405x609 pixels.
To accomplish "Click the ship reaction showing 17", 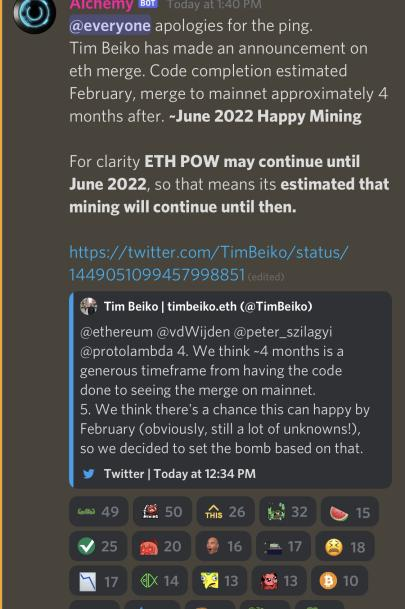I will click(283, 546).
